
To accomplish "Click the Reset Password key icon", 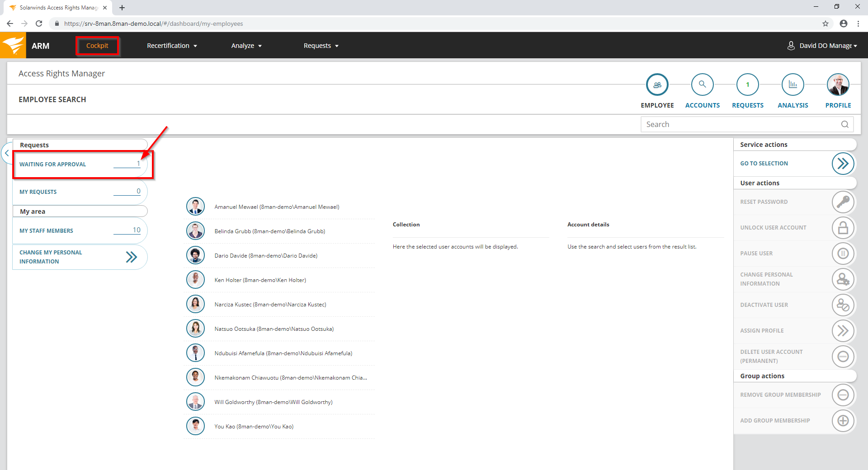I will [843, 202].
